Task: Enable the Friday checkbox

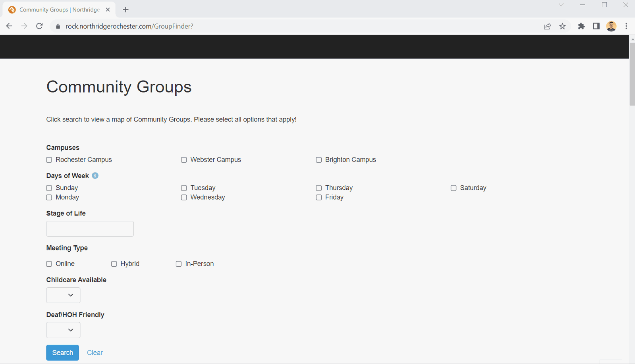Action: [318, 198]
